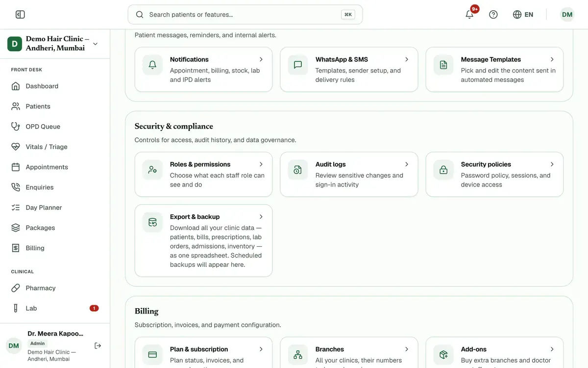This screenshot has height=368, width=588.
Task: Click the chevron on Message Templates card
Action: click(x=552, y=59)
